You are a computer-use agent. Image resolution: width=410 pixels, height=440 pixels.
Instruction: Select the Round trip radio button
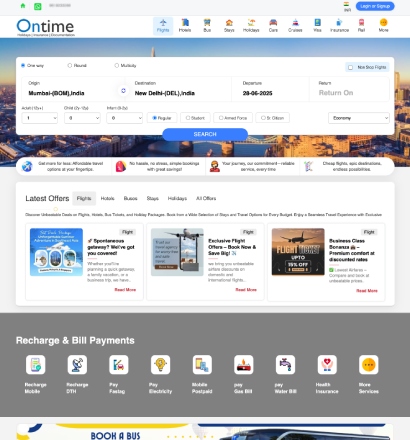70,66
